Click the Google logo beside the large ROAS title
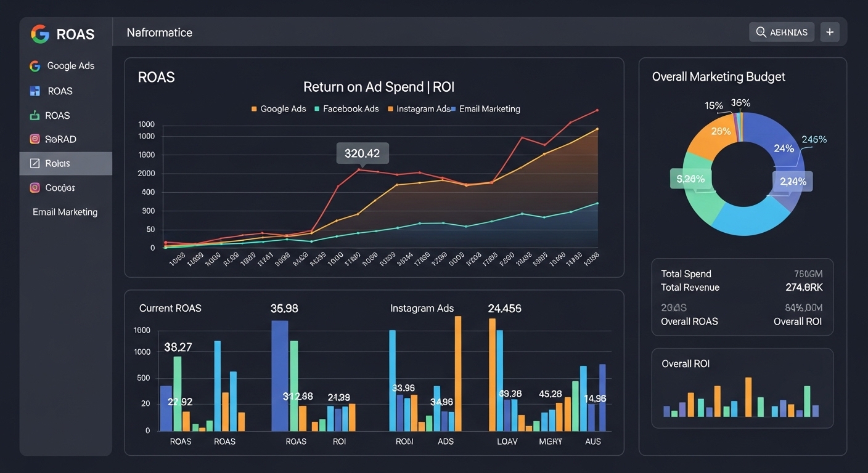 coord(40,34)
